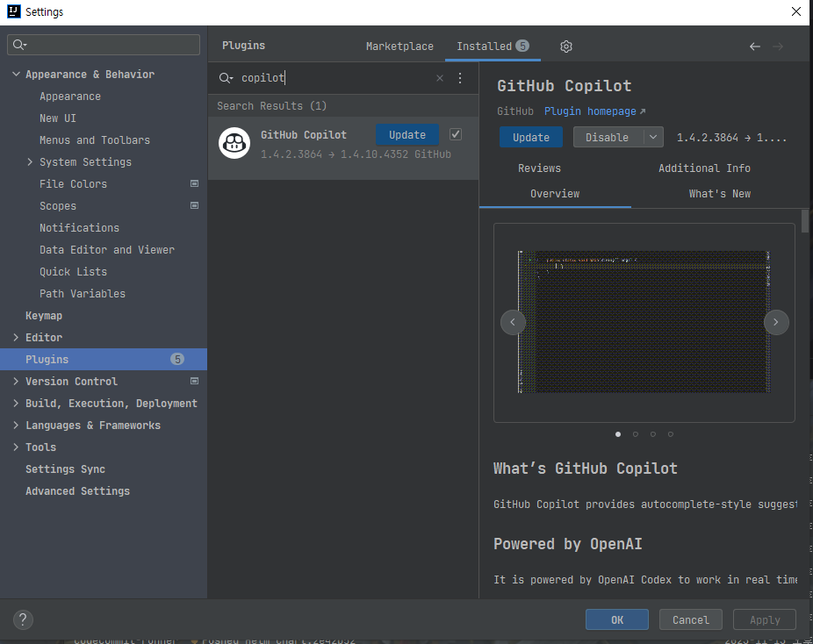Expand the System Settings node
The width and height of the screenshot is (813, 644).
[30, 162]
